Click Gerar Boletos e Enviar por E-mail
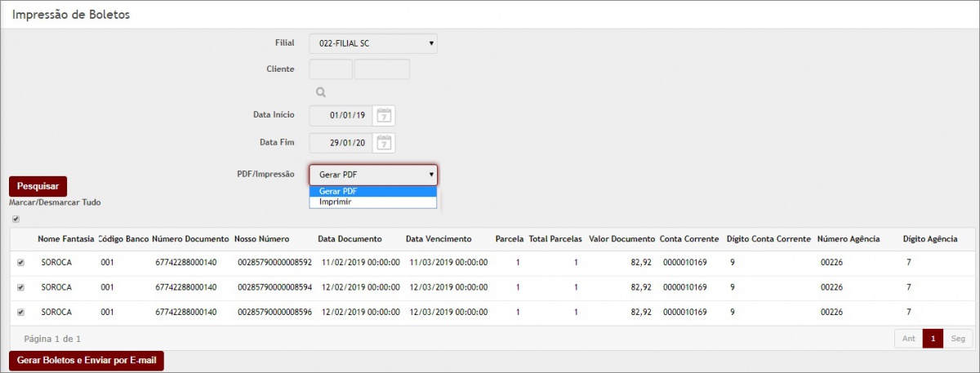 pos(86,361)
